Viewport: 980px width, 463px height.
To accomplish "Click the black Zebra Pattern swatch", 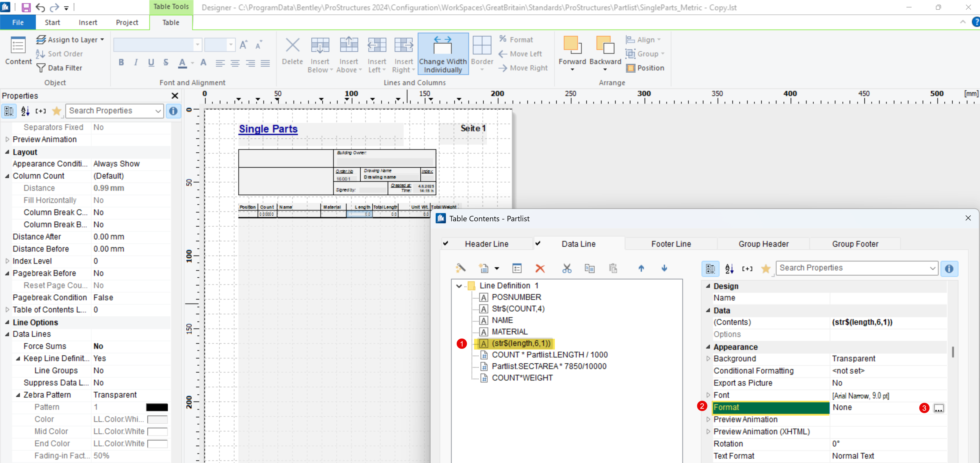I will pos(157,407).
